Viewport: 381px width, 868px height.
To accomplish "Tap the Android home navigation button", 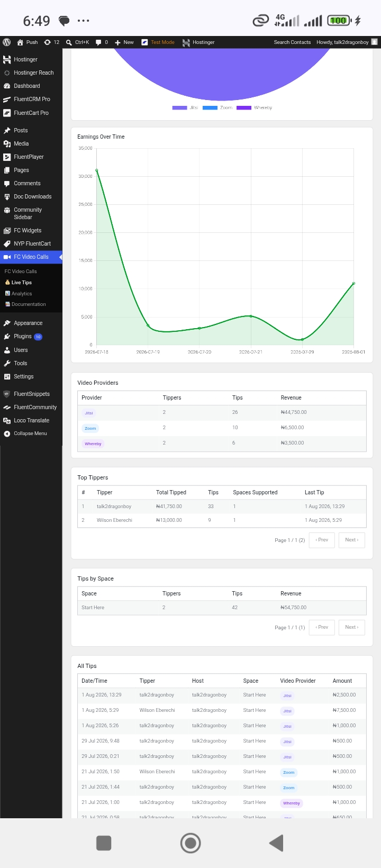I will point(190,843).
